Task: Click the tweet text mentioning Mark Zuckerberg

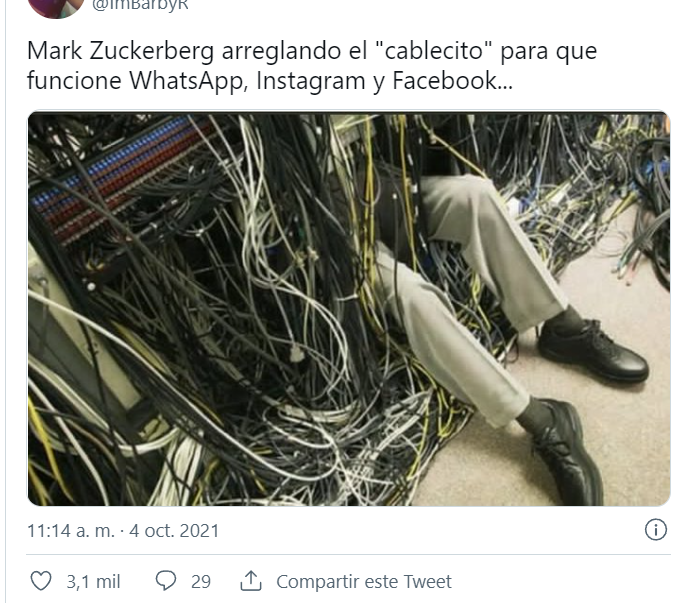Action: pos(312,66)
